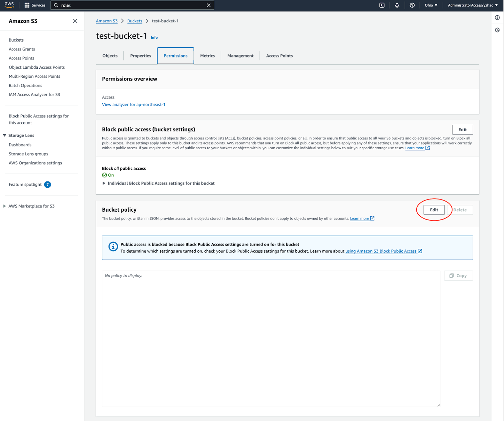Click the AWS logo home icon
The width and height of the screenshot is (504, 421).
[9, 5]
